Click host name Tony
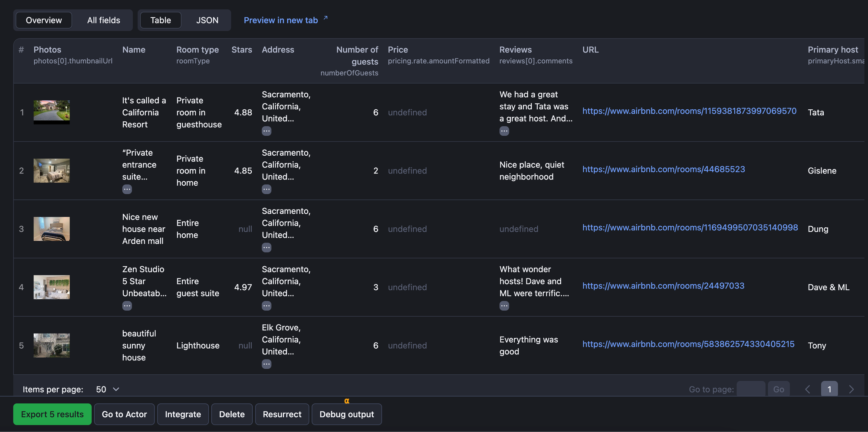This screenshot has width=868, height=432. 817,346
